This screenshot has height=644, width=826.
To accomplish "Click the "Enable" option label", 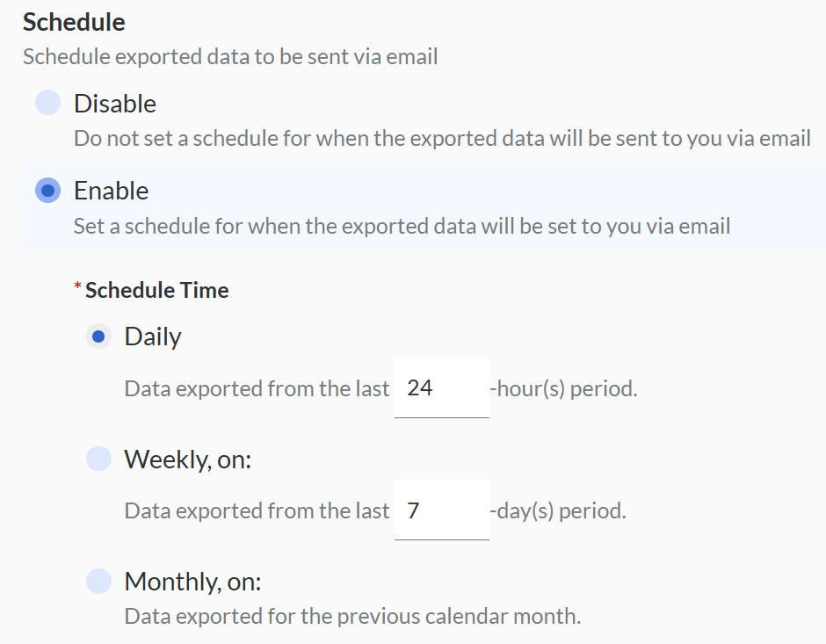I will (x=112, y=191).
